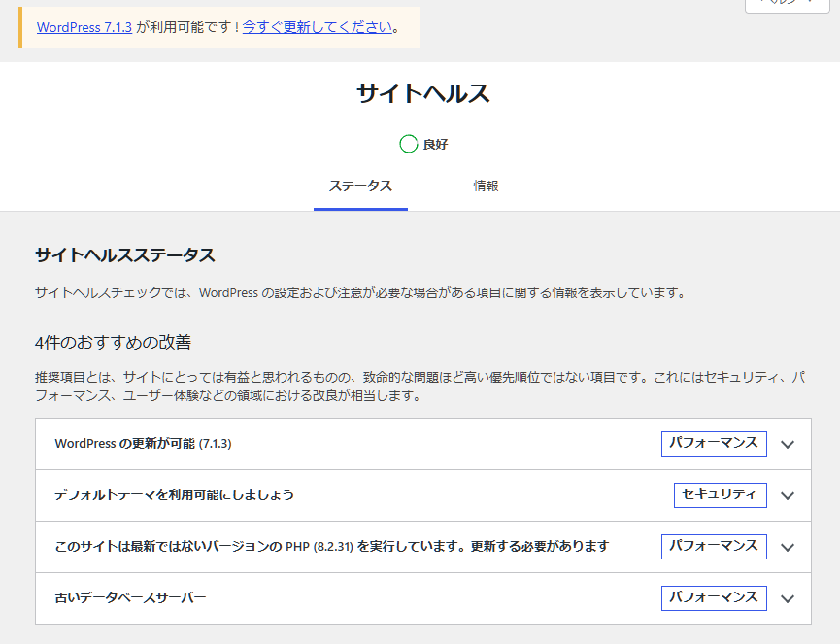840x644 pixels.
Task: Expand the デフォルトテーマを利用可能にしましょう row chevron
Action: 787,495
